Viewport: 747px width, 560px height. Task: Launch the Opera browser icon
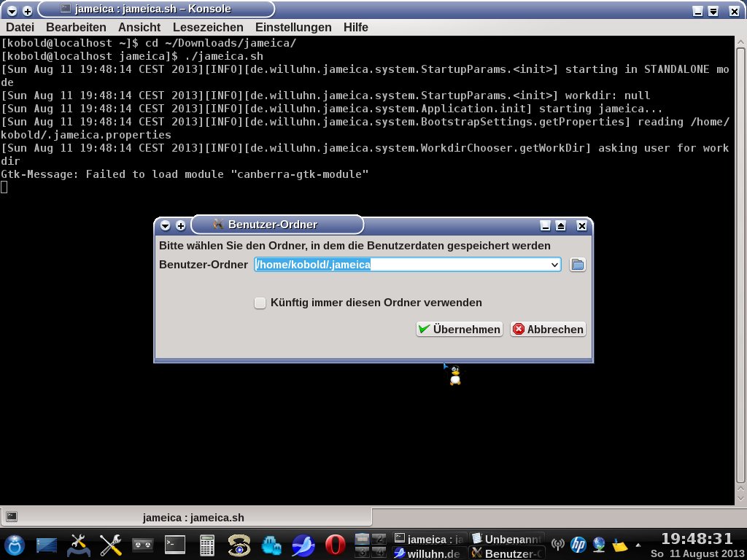click(335, 545)
